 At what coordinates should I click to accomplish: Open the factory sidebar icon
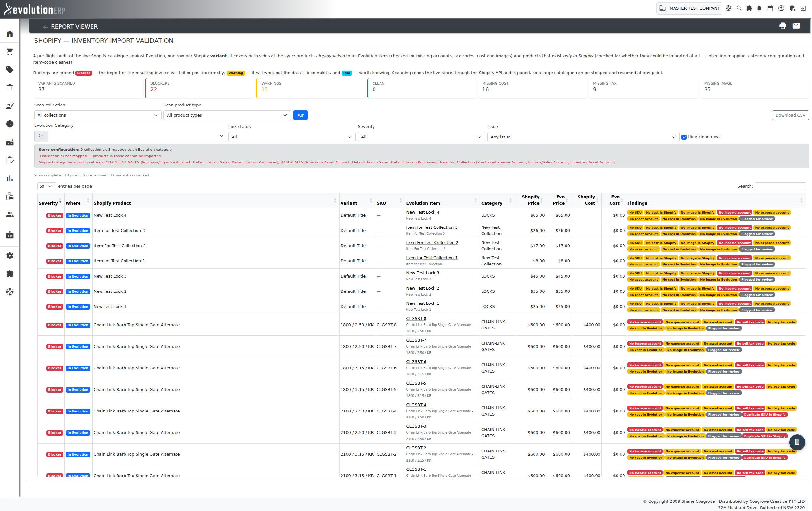(10, 142)
